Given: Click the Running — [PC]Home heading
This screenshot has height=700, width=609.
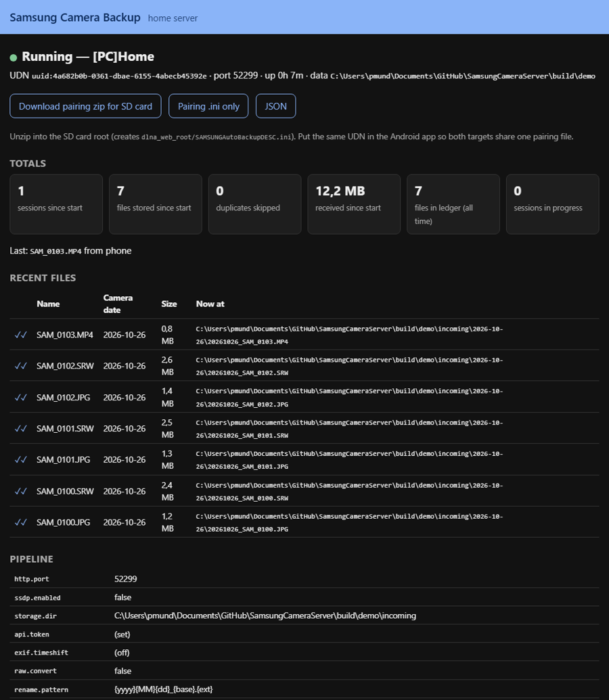Looking at the screenshot, I should click(88, 57).
